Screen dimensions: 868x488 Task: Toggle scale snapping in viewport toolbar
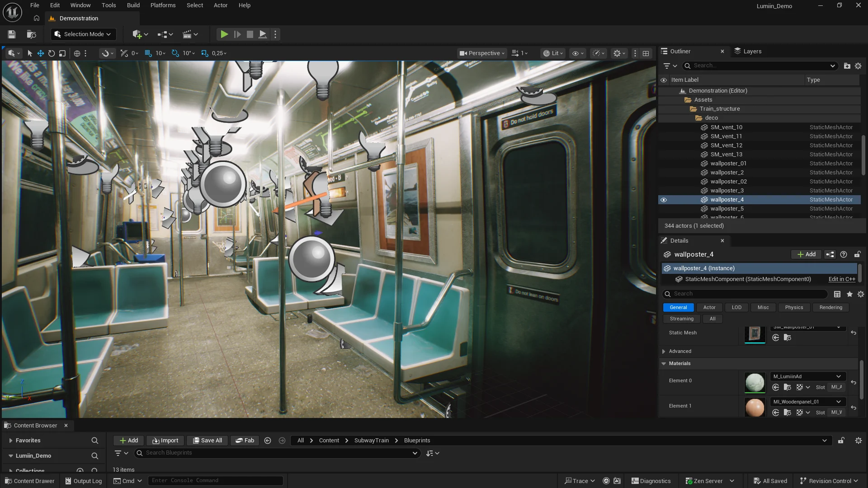coord(205,53)
